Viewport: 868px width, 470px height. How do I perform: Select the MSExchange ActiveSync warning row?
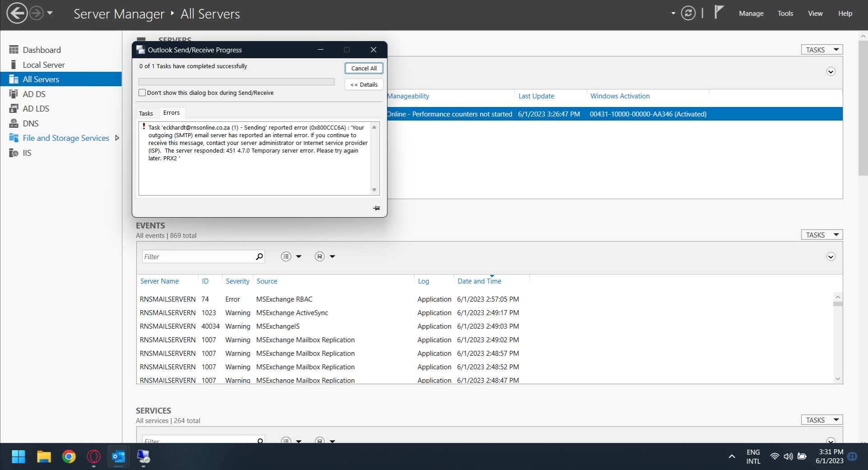pyautogui.click(x=485, y=312)
